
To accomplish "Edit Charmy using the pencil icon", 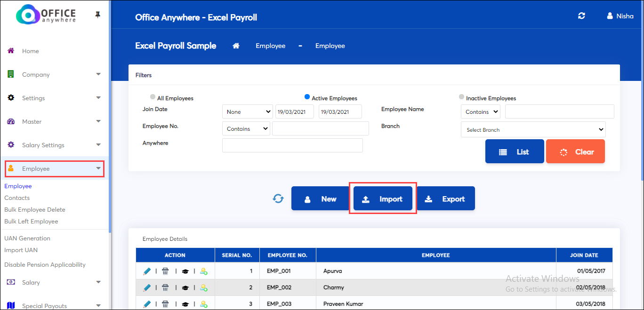I will pos(147,287).
